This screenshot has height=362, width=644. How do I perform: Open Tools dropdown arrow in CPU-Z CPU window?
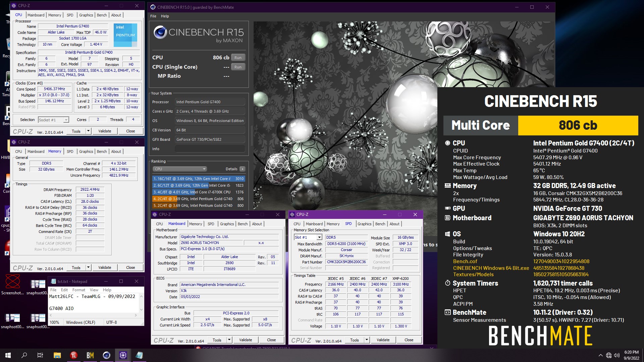pyautogui.click(x=88, y=131)
